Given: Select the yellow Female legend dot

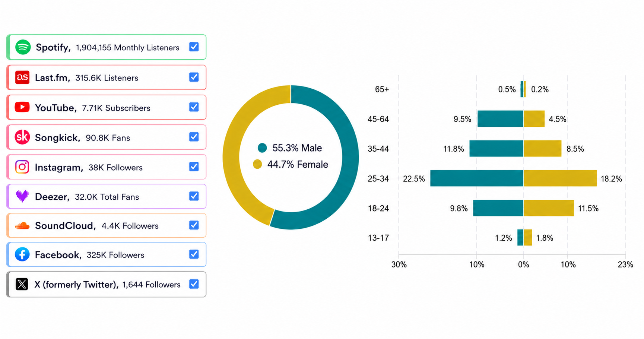Looking at the screenshot, I should pos(257,164).
